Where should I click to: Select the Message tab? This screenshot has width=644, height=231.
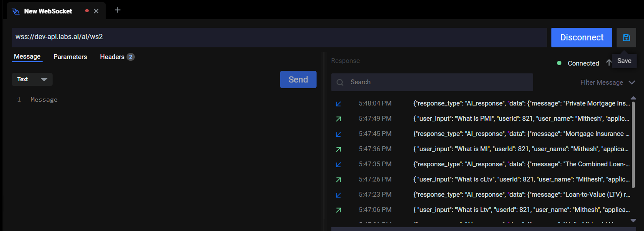(x=27, y=56)
